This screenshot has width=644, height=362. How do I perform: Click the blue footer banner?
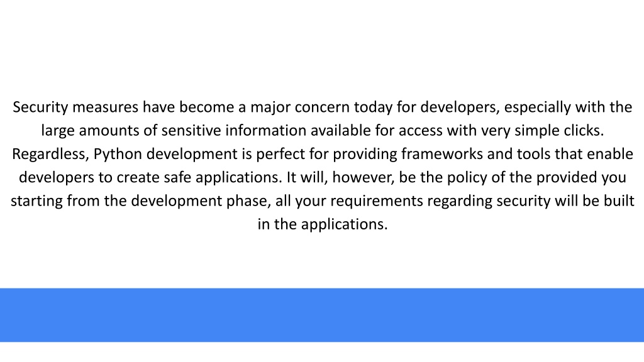point(322,315)
